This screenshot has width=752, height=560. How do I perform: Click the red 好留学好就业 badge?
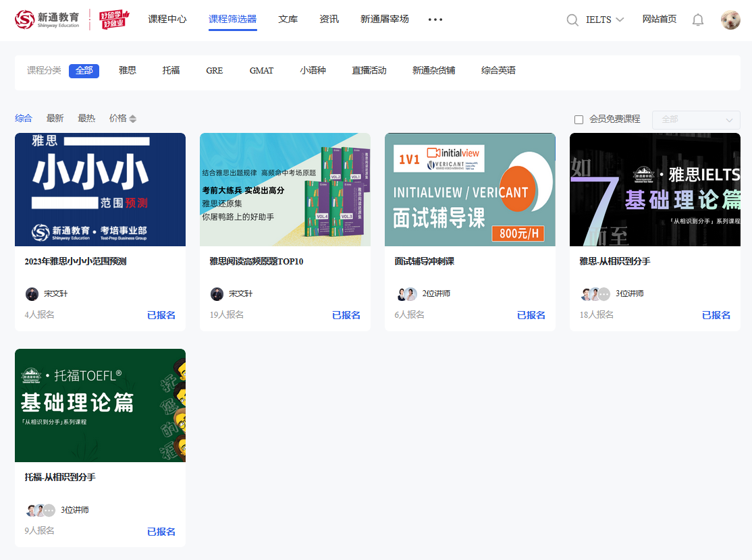(x=114, y=19)
